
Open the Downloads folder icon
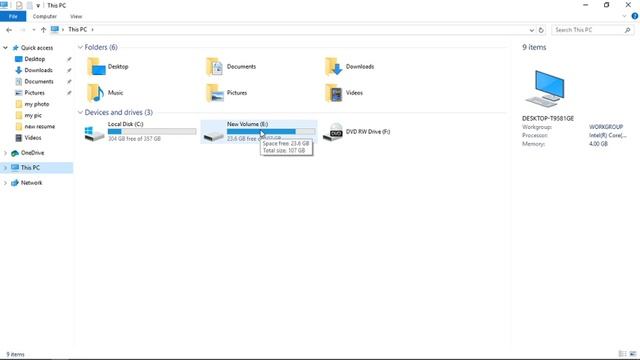(333, 67)
